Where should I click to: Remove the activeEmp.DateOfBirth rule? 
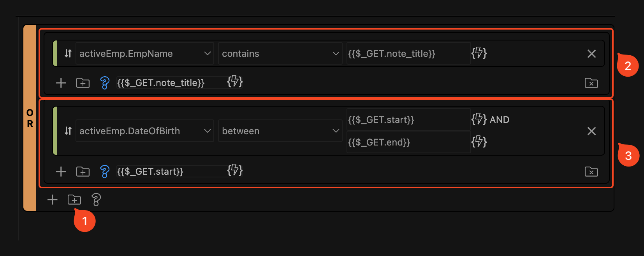tap(591, 131)
